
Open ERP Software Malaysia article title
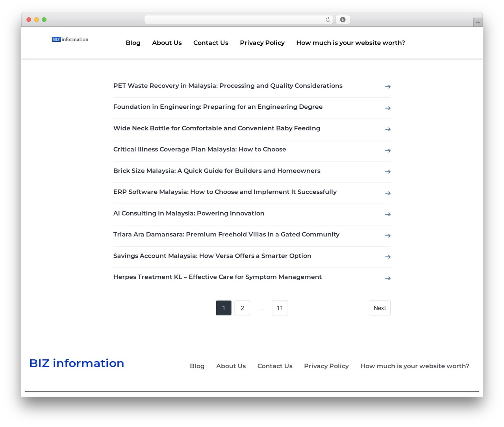(x=225, y=192)
